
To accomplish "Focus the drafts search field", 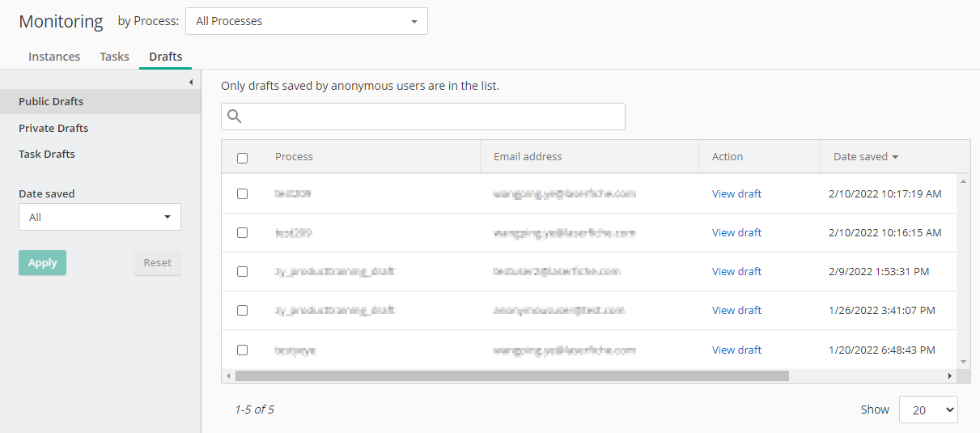I will point(433,117).
